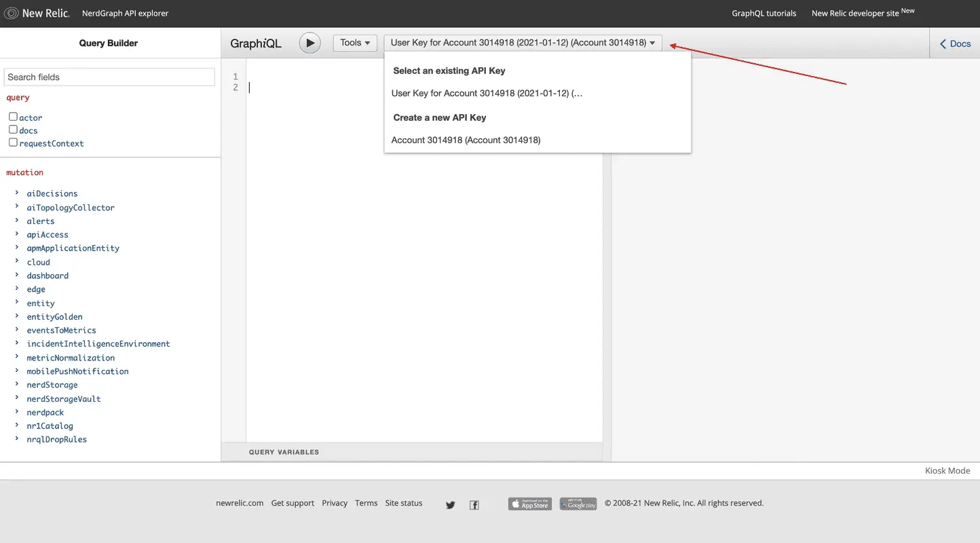Click the Search fields input
This screenshot has height=543, width=980.
click(x=109, y=77)
